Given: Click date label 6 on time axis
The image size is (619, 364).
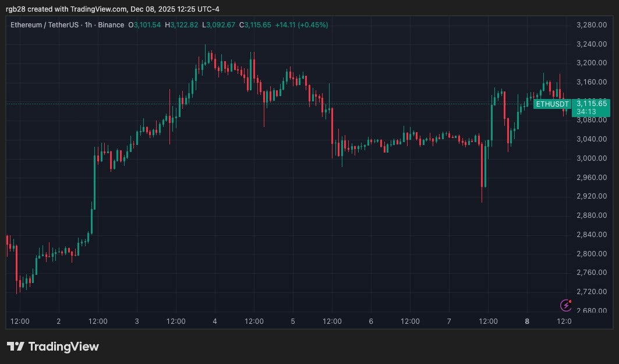Looking at the screenshot, I should point(371,321).
